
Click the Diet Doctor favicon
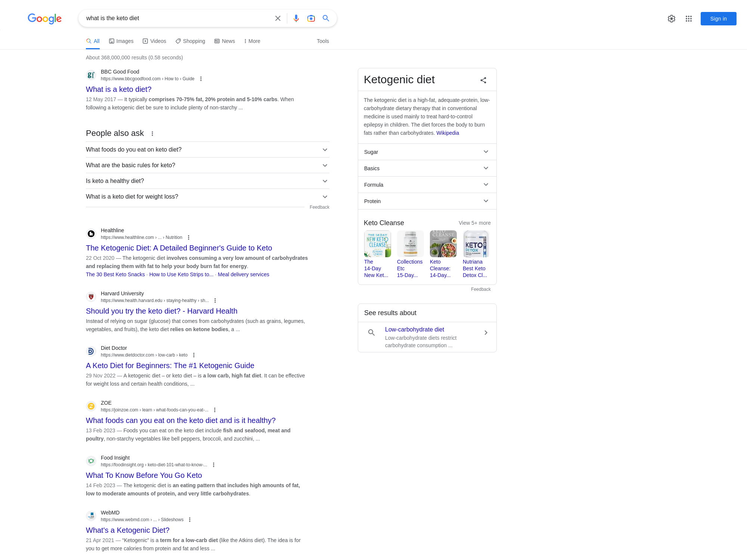click(91, 351)
